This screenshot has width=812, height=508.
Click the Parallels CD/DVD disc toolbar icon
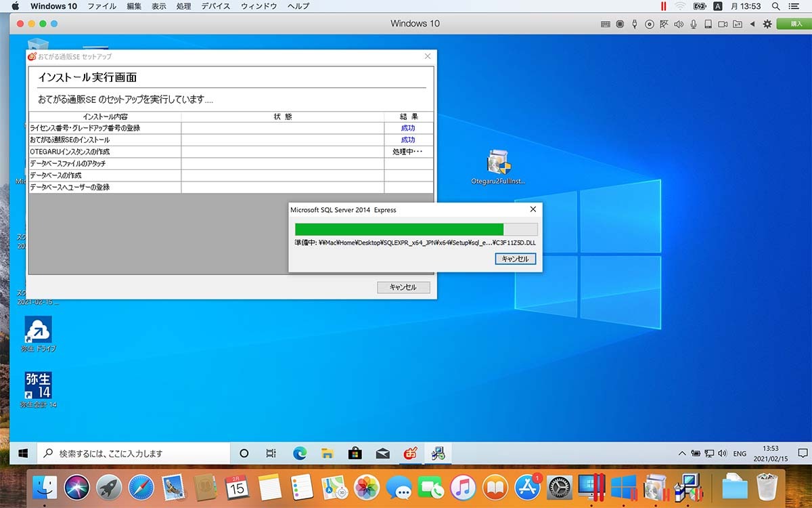coord(650,24)
